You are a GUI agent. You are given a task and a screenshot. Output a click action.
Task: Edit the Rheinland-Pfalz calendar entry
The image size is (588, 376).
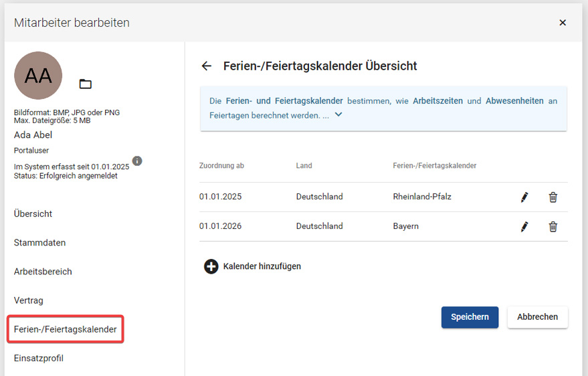point(524,197)
